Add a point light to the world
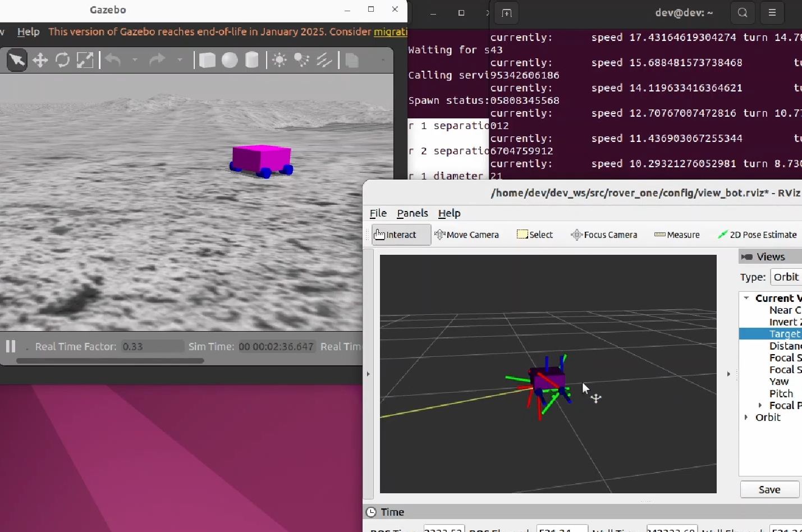802x532 pixels. [279, 60]
